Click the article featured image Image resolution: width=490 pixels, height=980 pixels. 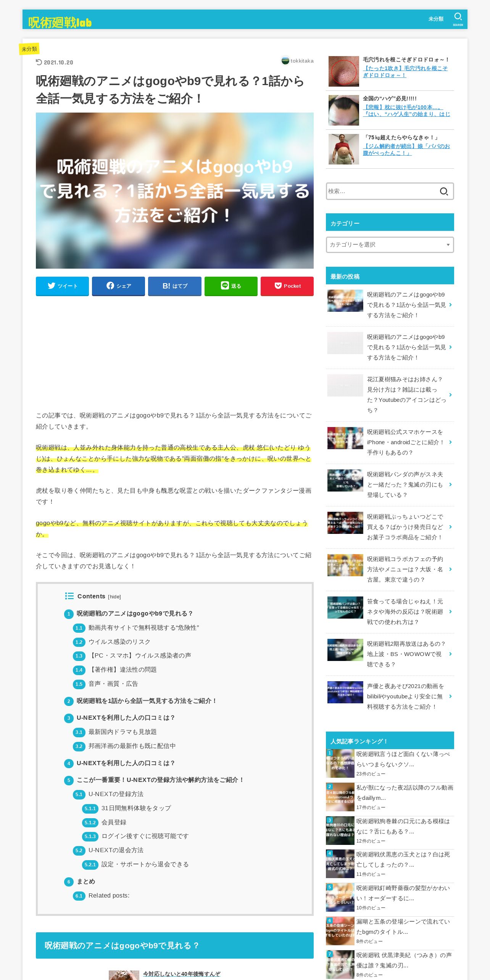point(175,190)
